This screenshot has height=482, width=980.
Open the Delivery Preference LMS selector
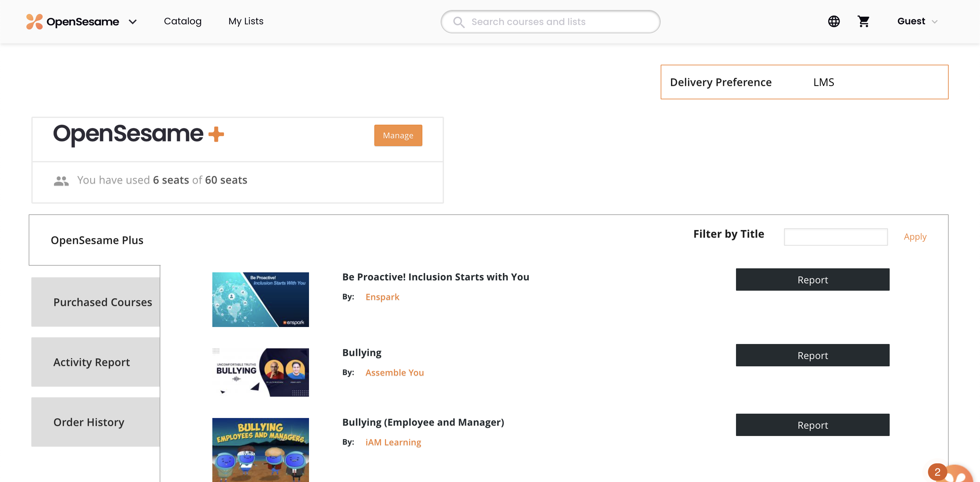[823, 82]
